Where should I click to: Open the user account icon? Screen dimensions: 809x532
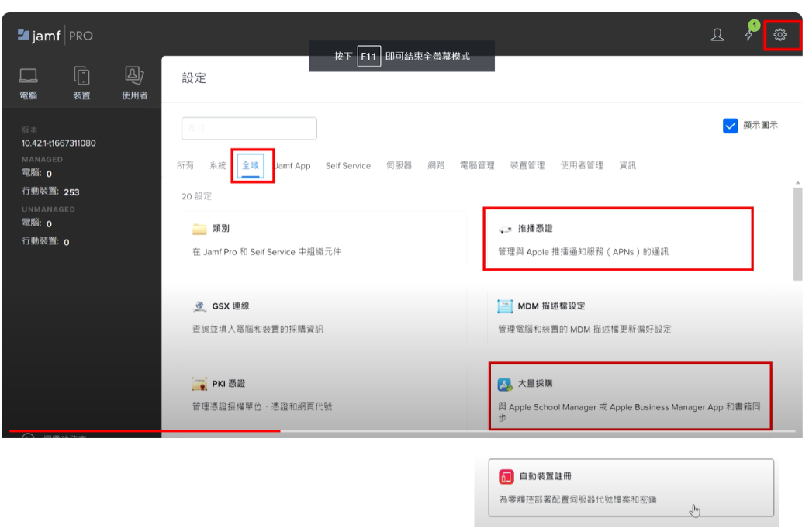pyautogui.click(x=717, y=35)
